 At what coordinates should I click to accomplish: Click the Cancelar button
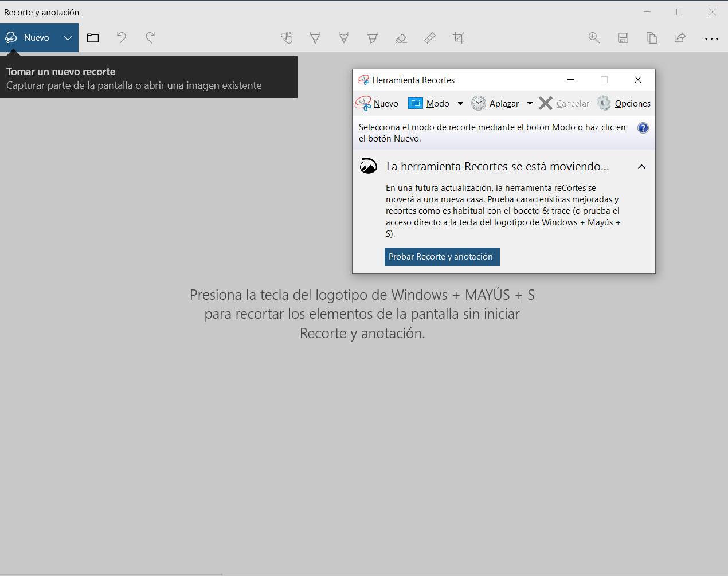(x=564, y=104)
